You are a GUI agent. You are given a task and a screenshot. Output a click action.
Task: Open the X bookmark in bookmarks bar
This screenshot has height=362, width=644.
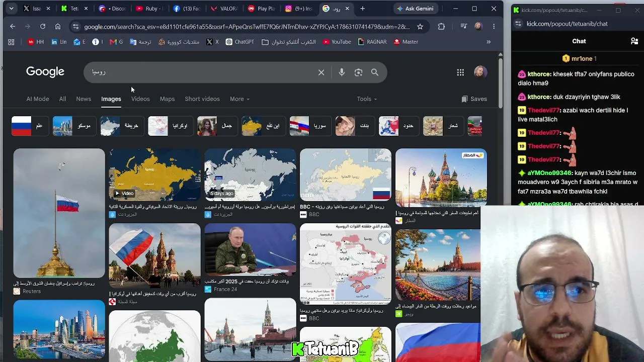212,42
